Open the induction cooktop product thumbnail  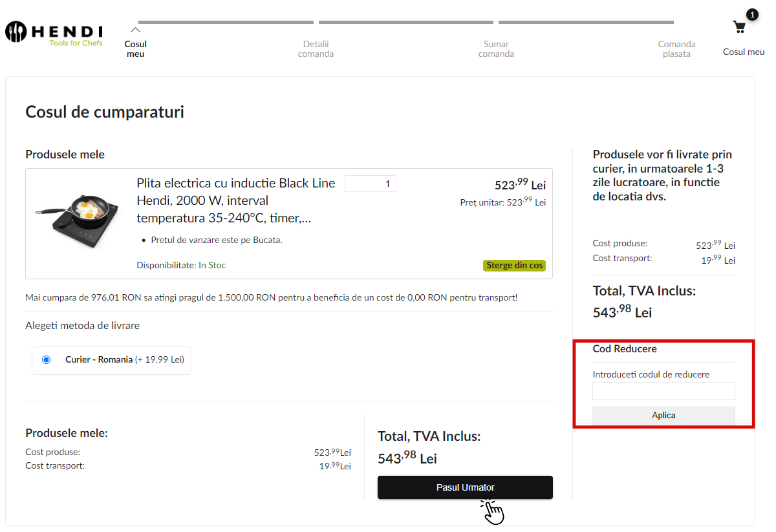pyautogui.click(x=77, y=220)
